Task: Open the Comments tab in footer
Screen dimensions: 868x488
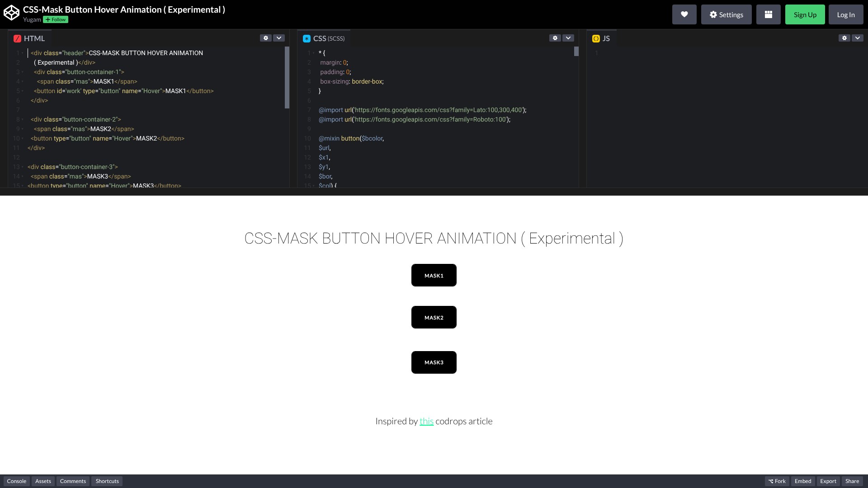Action: 73,481
